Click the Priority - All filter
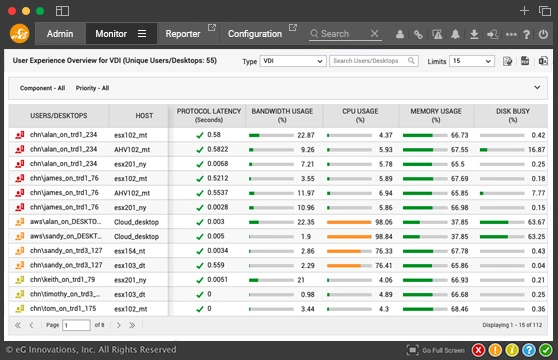Image resolution: width=558 pixels, height=360 pixels. (92, 88)
